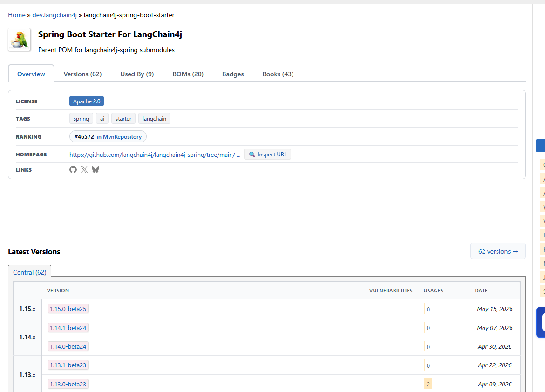Image resolution: width=545 pixels, height=392 pixels.
Task: Open the in MvnRepository ranking link
Action: tap(119, 136)
